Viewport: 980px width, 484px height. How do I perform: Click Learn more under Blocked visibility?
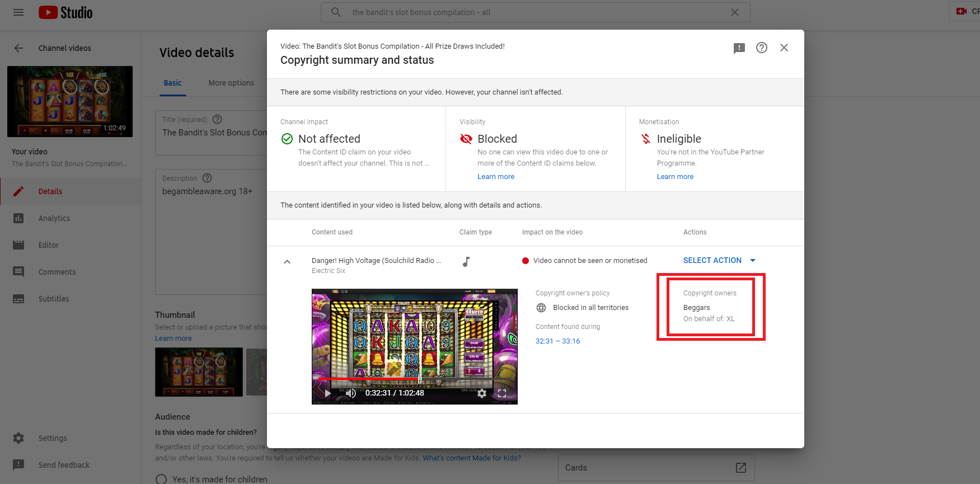pos(496,177)
